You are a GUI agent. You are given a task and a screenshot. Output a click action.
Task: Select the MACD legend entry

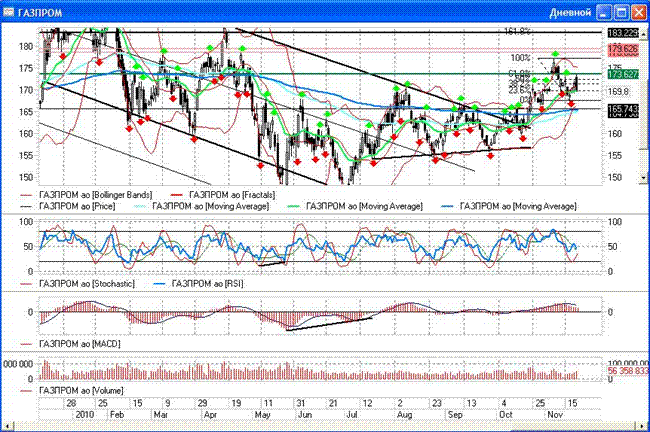tap(70, 344)
